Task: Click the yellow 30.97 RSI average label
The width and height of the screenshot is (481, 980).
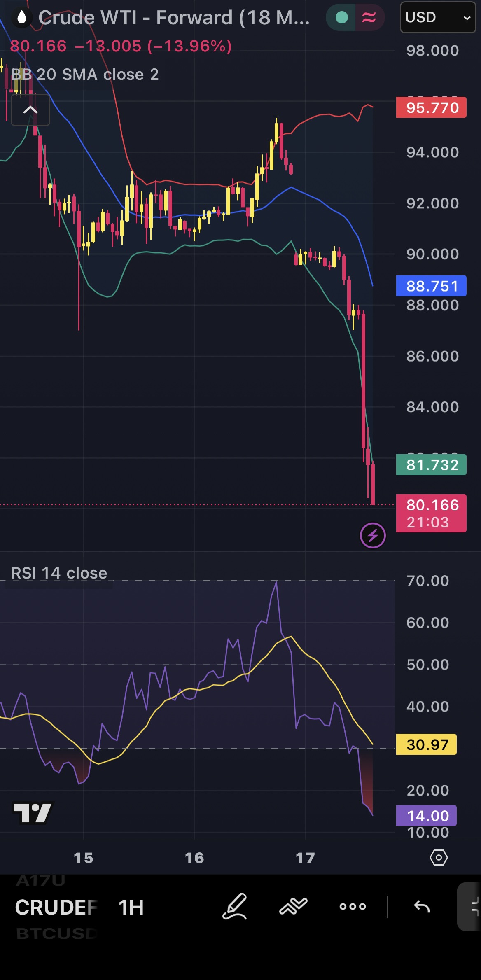Action: pyautogui.click(x=426, y=744)
